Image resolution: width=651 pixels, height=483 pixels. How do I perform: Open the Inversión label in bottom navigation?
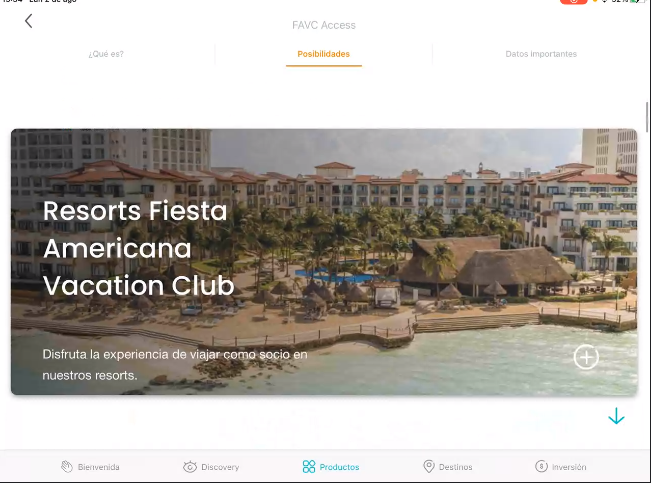pos(569,467)
